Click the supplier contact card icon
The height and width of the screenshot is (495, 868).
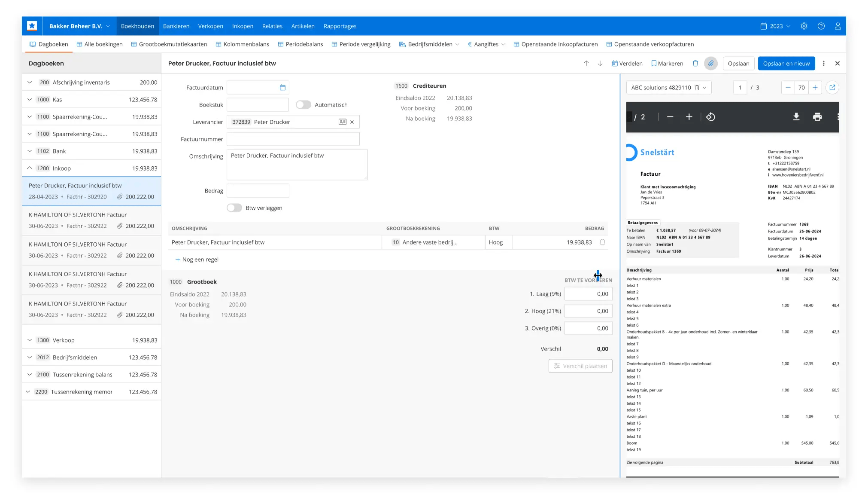[342, 122]
